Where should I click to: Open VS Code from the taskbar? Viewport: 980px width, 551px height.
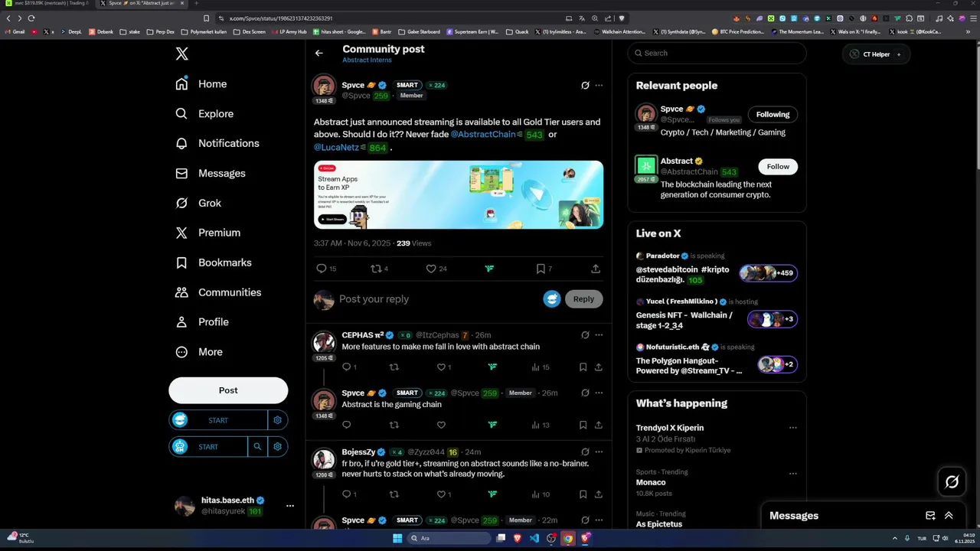click(x=534, y=538)
